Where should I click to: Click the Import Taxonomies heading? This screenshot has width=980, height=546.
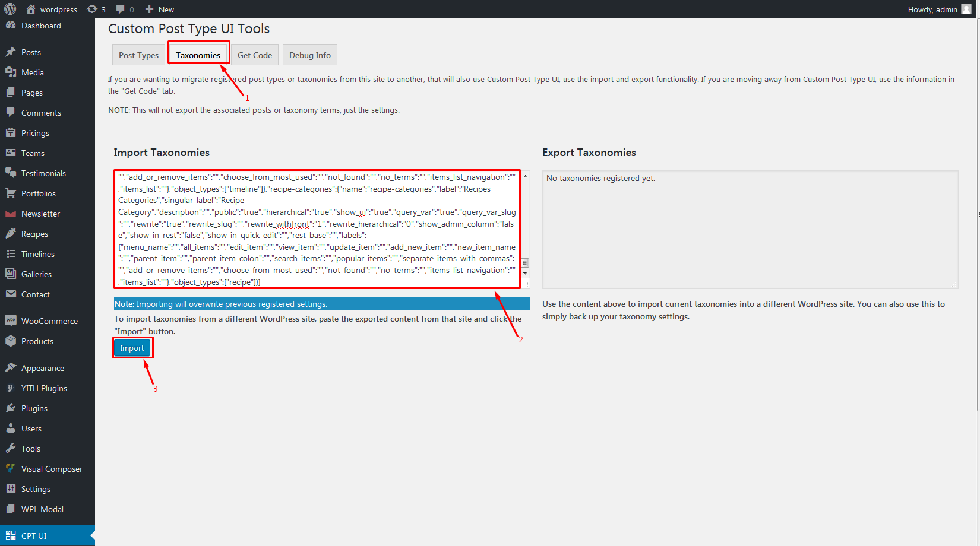pos(162,153)
